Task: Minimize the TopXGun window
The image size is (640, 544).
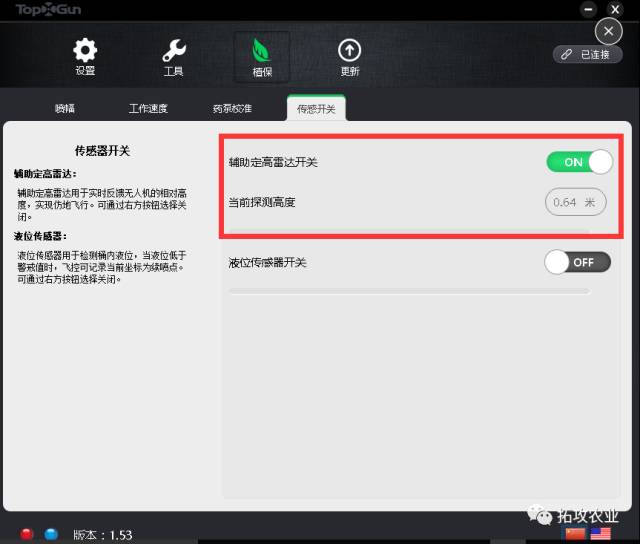Action: point(586,9)
